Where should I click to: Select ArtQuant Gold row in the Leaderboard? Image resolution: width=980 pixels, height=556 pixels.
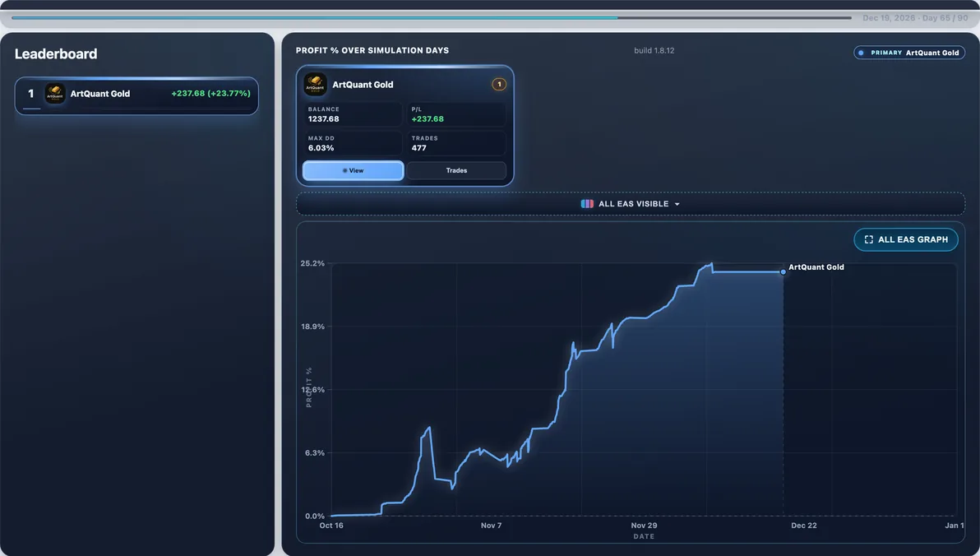click(x=136, y=95)
